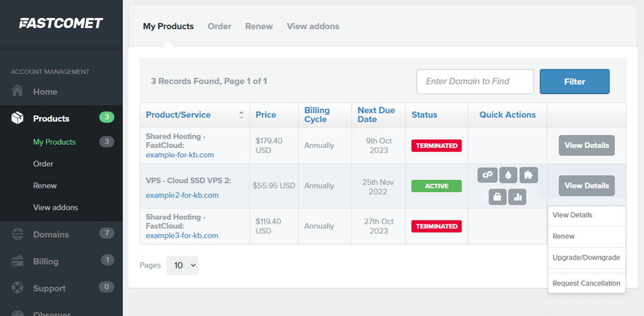644x316 pixels.
Task: Click the puzzle piece addons quick action
Action: coord(528,175)
